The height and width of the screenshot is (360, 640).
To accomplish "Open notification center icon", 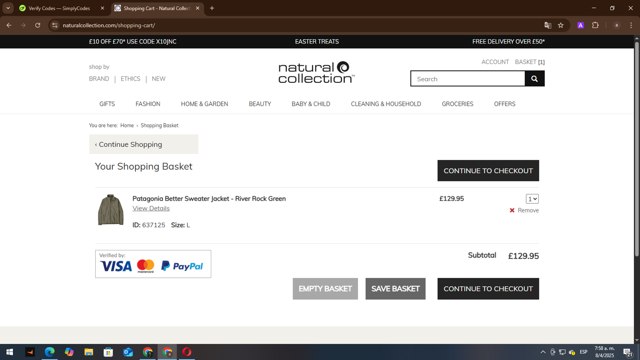I will click(627, 352).
